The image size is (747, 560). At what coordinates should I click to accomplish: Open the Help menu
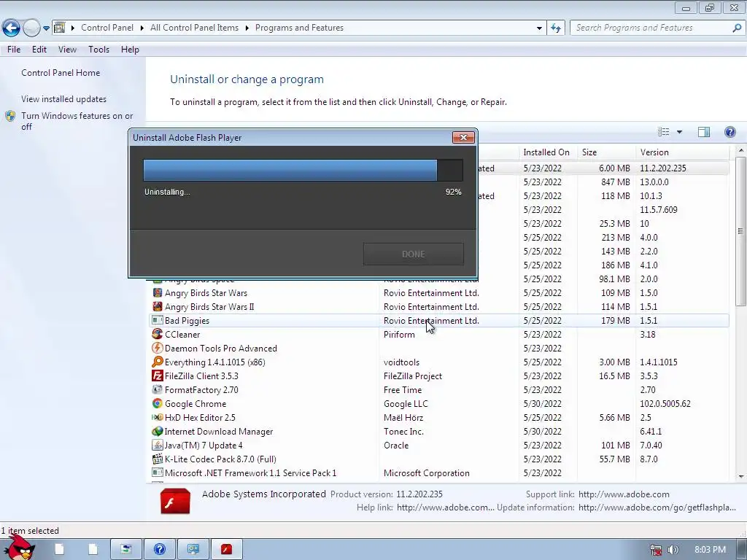[x=130, y=50]
